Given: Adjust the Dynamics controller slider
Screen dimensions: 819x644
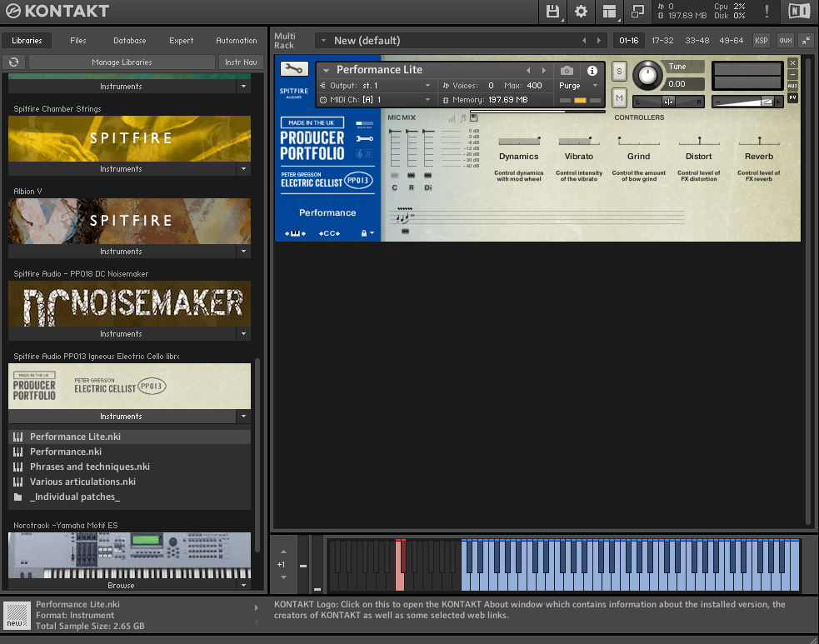Looking at the screenshot, I should tap(519, 141).
